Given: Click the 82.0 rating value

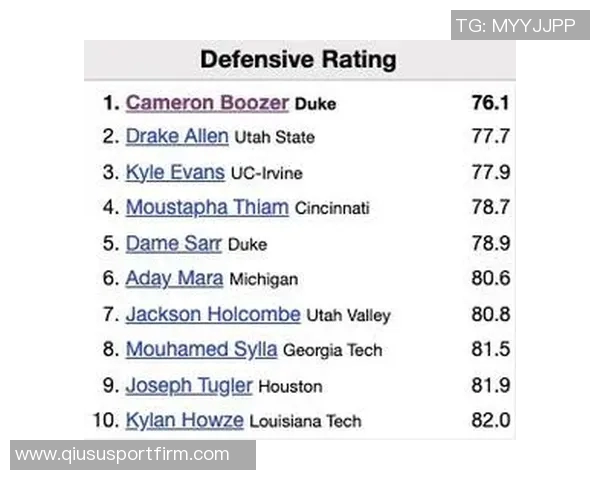Looking at the screenshot, I should (490, 420).
